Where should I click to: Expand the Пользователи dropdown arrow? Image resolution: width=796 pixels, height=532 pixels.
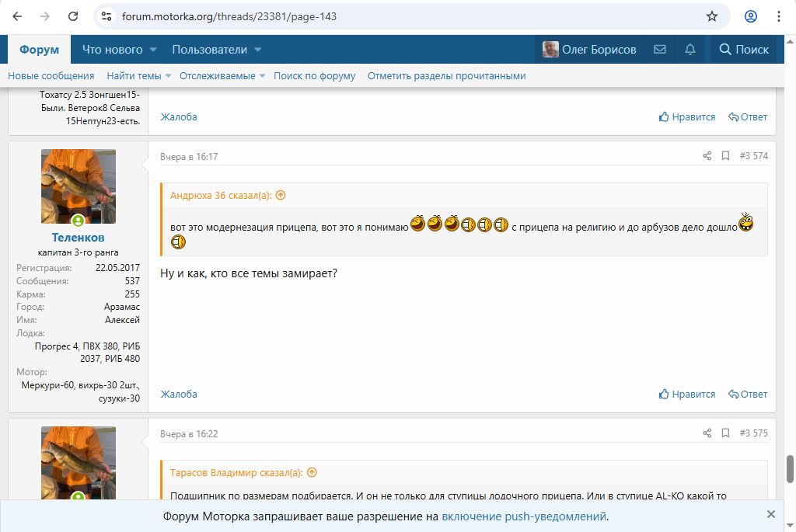coord(257,50)
